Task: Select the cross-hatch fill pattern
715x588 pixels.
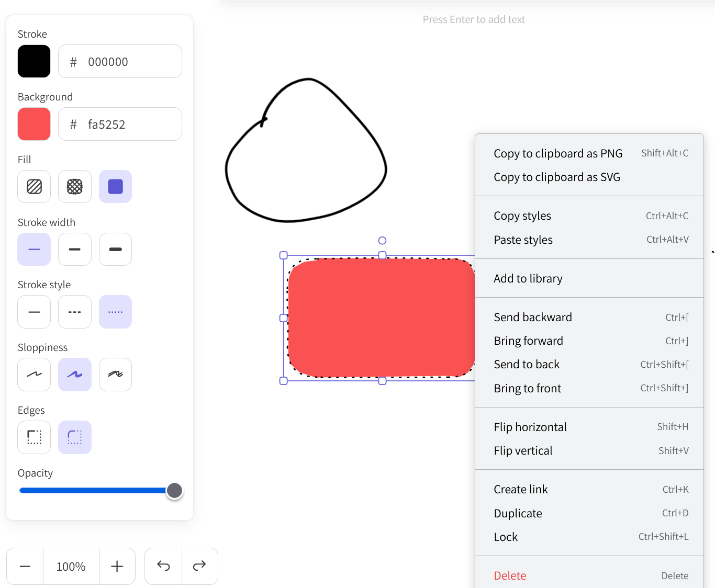Action: pyautogui.click(x=74, y=186)
